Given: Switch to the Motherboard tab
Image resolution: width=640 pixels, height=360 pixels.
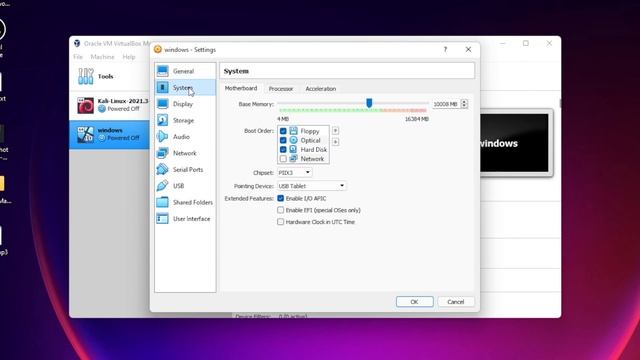Looking at the screenshot, I should [241, 88].
